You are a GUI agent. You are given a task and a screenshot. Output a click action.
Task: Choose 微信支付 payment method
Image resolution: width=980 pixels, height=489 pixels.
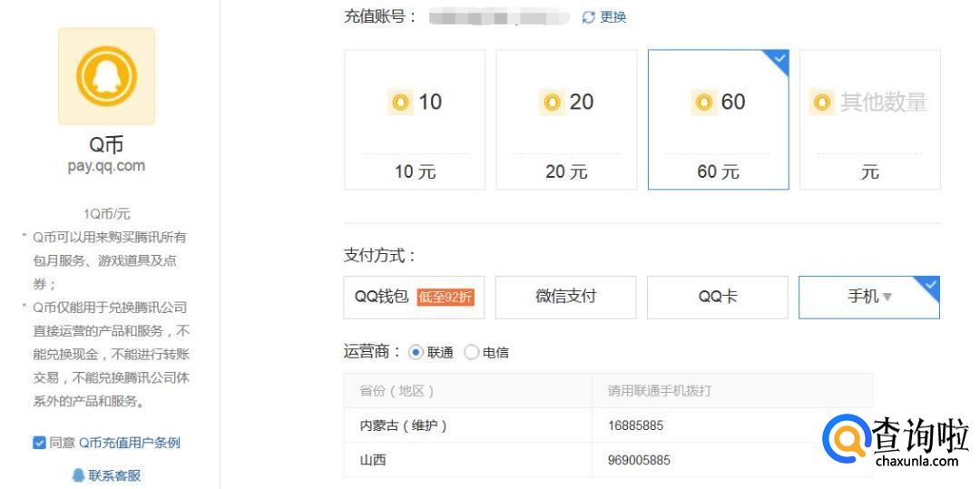[x=565, y=298]
